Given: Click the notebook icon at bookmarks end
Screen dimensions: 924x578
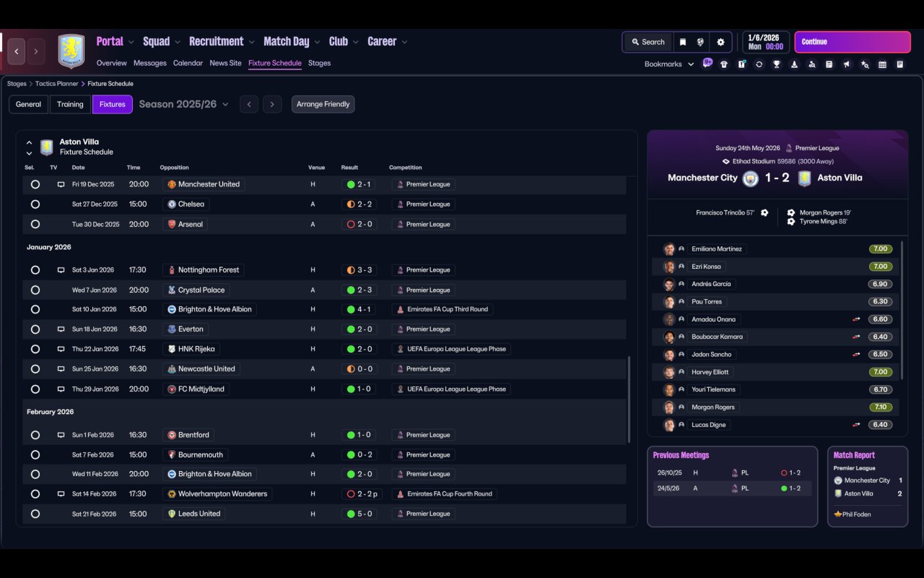Looking at the screenshot, I should 900,64.
